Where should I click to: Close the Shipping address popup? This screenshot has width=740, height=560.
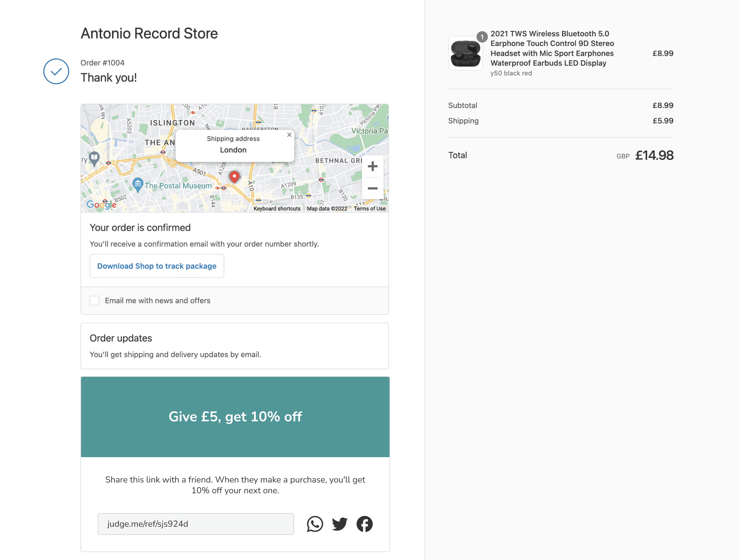point(289,135)
